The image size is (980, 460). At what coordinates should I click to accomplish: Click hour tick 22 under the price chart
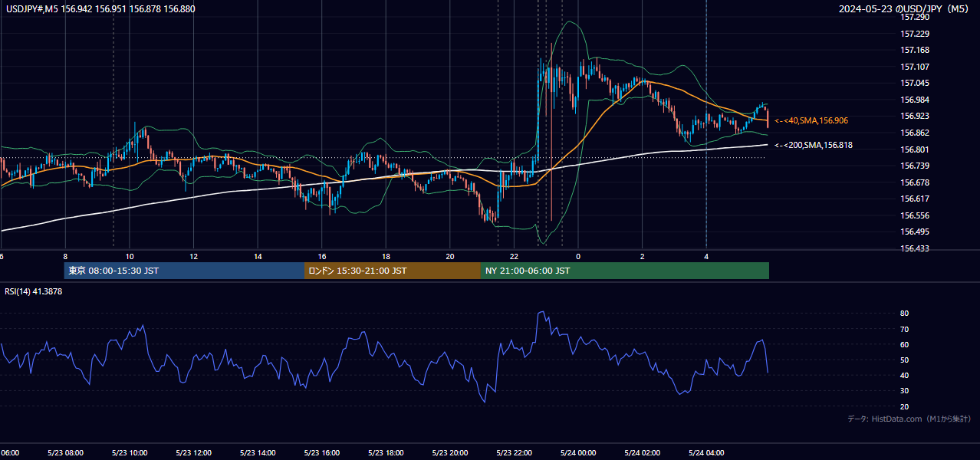514,257
